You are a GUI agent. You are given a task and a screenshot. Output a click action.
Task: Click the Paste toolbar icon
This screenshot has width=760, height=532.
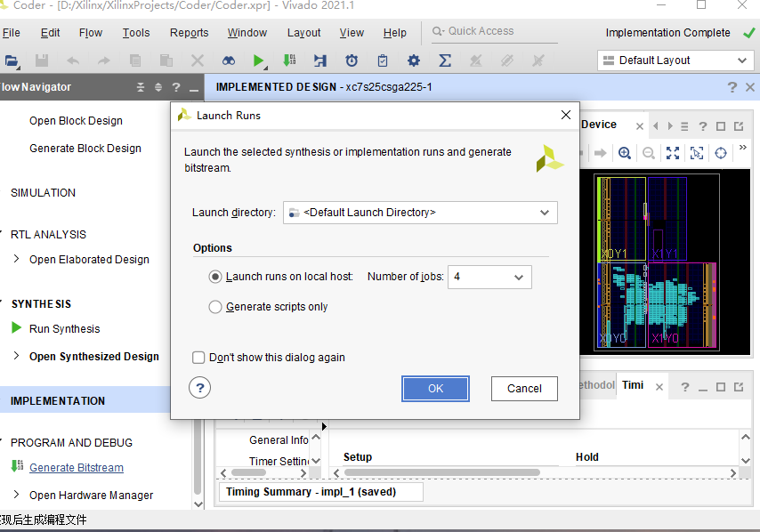pos(166,60)
